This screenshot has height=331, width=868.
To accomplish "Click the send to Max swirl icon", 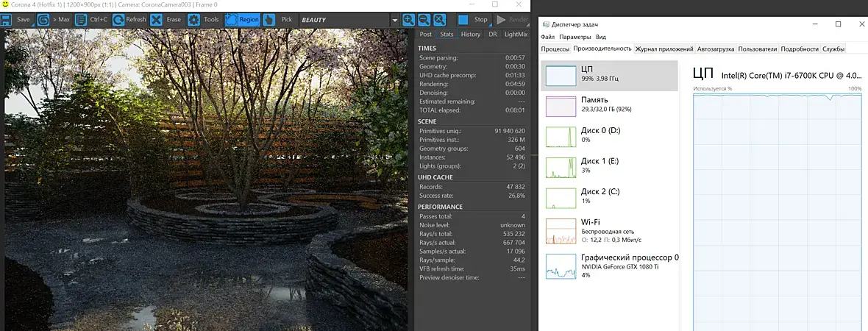I will [x=43, y=20].
